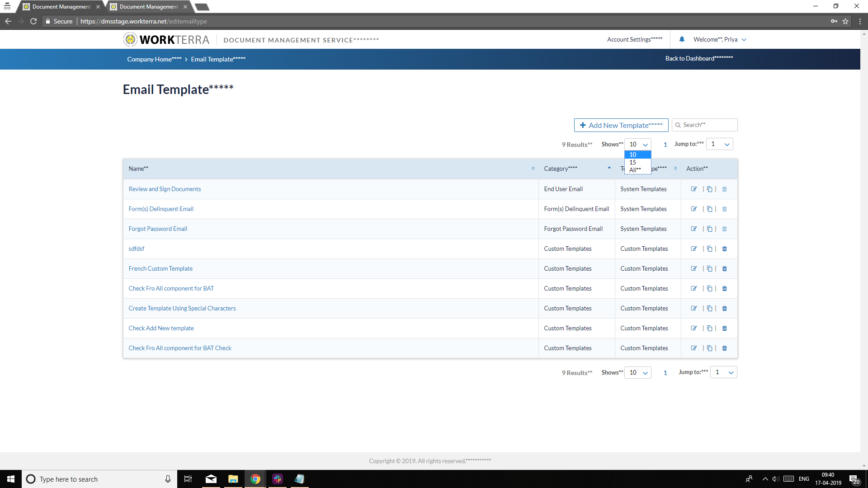The image size is (868, 488).
Task: Click edit icon for French Custom Template
Action: pos(693,269)
